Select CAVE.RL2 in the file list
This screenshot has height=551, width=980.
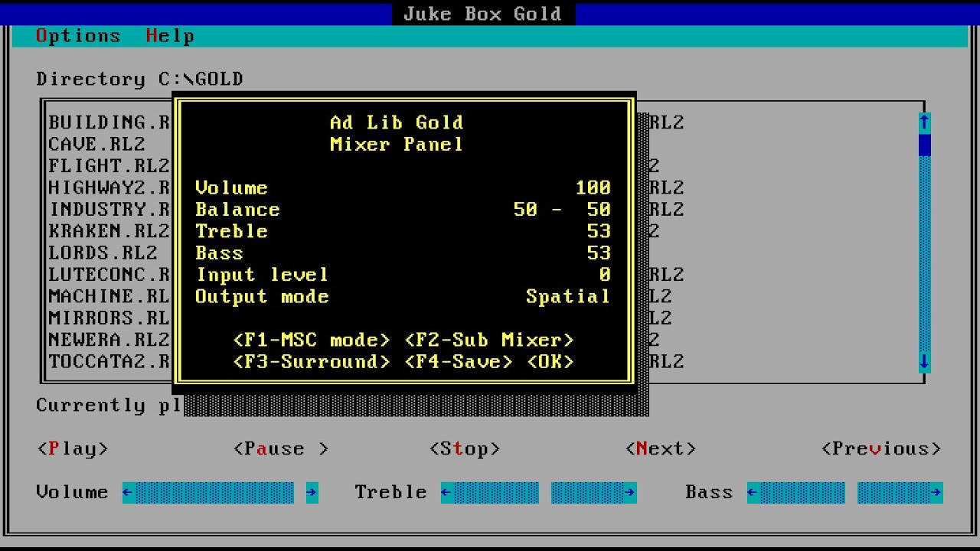[96, 144]
